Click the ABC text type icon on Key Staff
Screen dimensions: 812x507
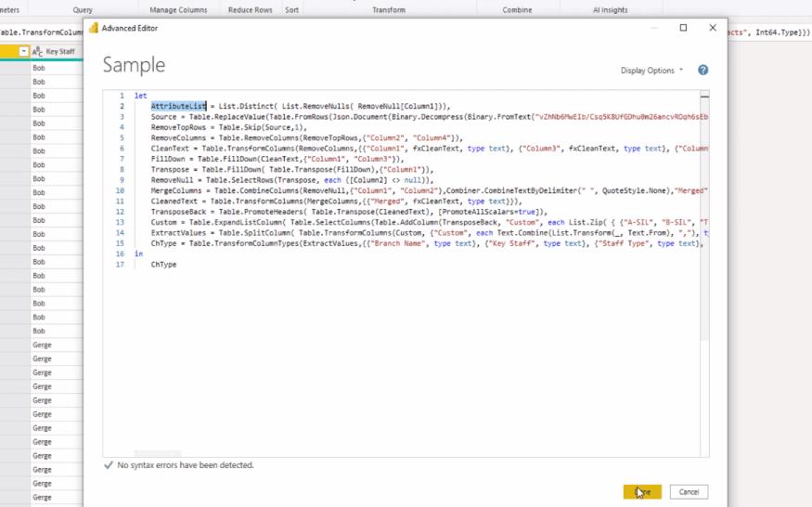tap(37, 52)
